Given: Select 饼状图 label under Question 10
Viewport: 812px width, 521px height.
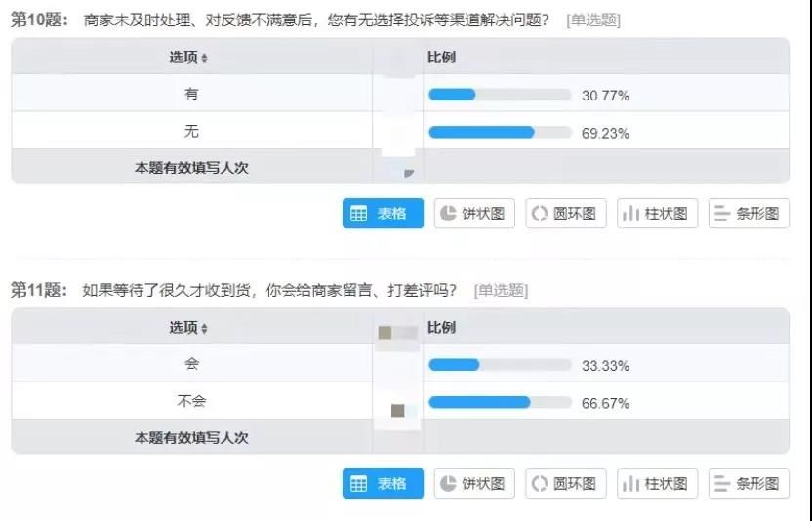Looking at the screenshot, I should (483, 214).
